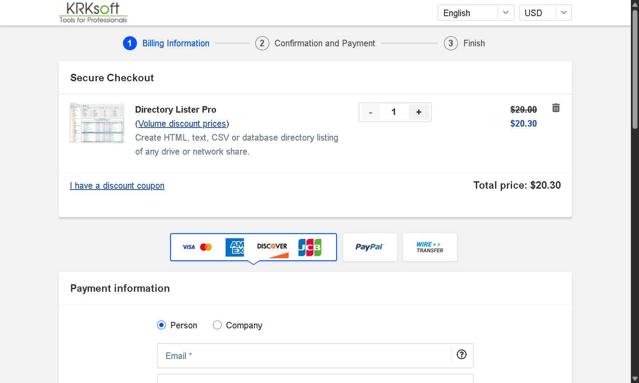The width and height of the screenshot is (639, 383).
Task: Choose Wire Transfer payment method
Action: 430,247
